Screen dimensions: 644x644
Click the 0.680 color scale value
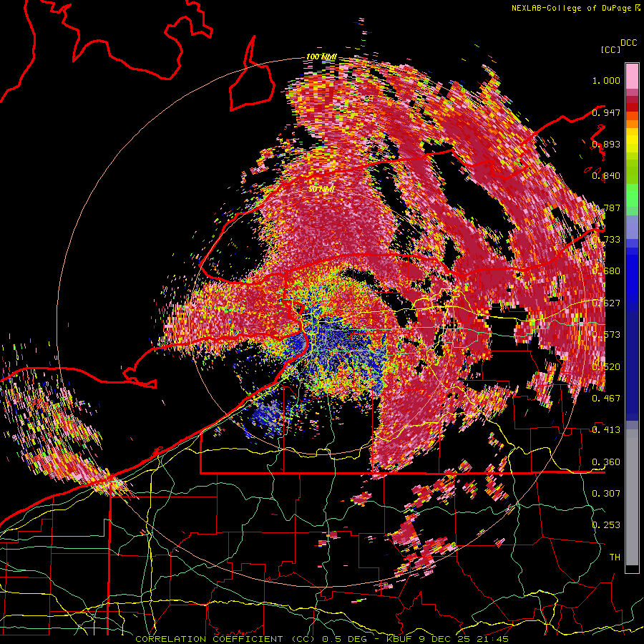pos(606,271)
